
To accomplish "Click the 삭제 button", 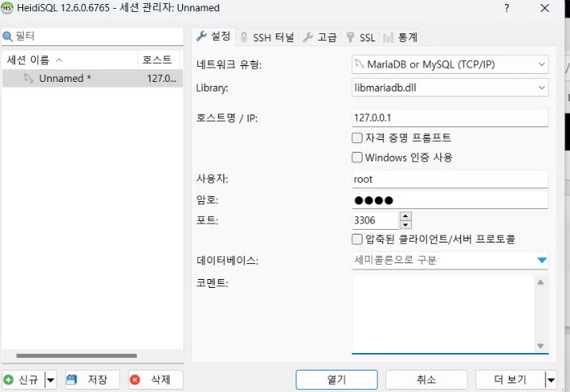I will (x=156, y=379).
